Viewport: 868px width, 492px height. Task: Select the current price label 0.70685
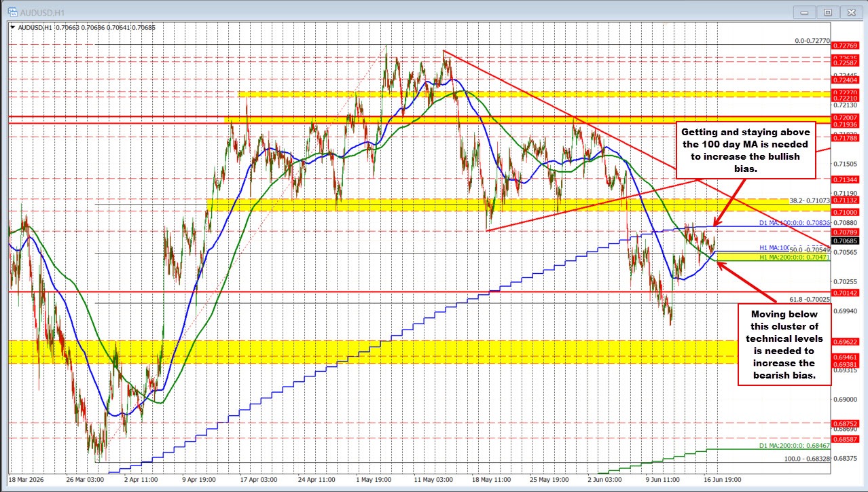pyautogui.click(x=845, y=241)
